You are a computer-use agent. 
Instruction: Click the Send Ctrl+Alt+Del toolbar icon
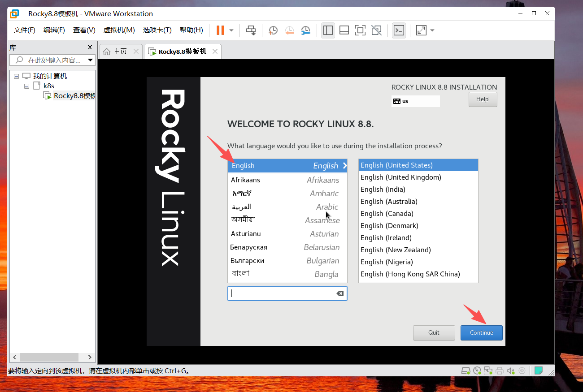click(251, 30)
